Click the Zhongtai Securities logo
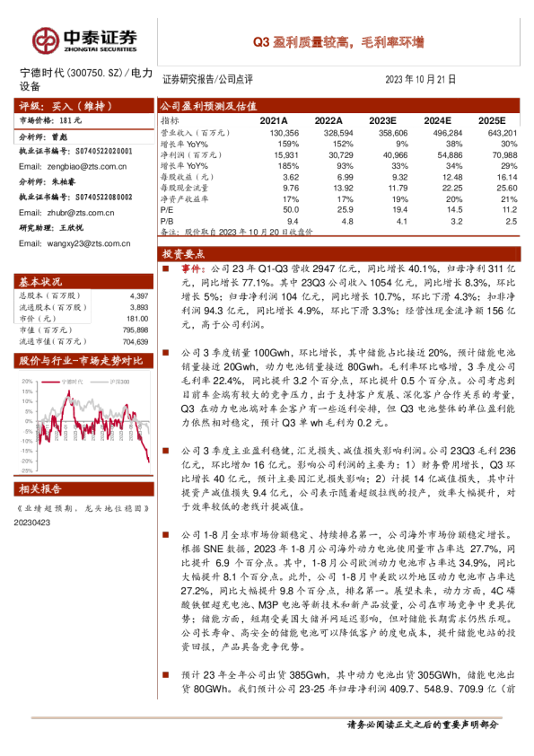Viewport: 534px width, 756px height. coord(84,40)
